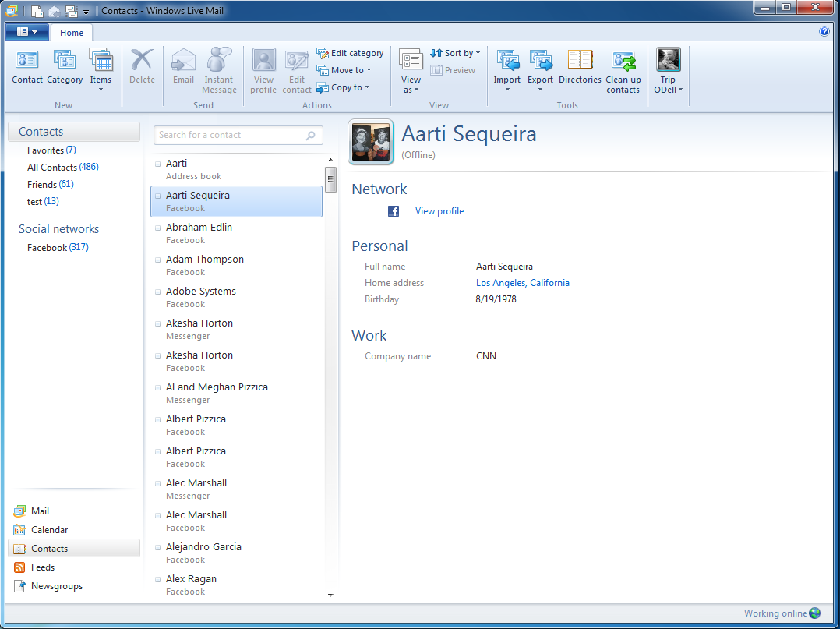Viewport: 840px width, 629px height.
Task: Open Los Angeles, California address link
Action: [522, 283]
